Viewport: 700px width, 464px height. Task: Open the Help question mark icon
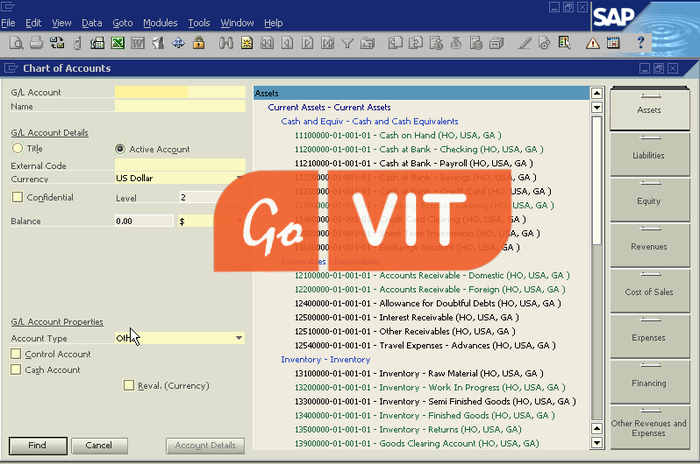pyautogui.click(x=639, y=43)
